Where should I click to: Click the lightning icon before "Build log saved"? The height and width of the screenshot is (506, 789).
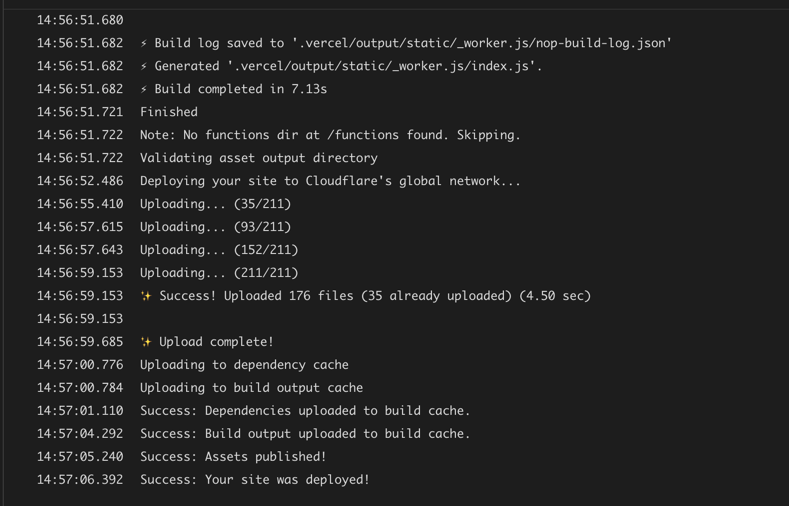[144, 43]
